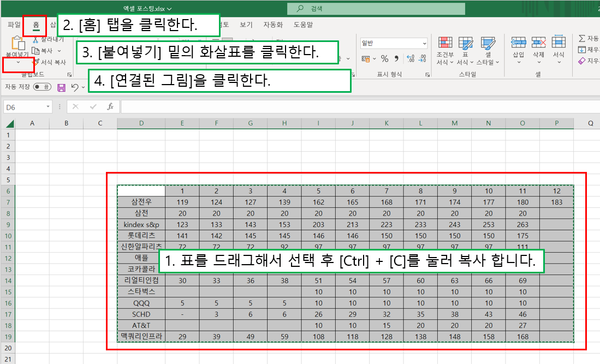
Task: Select column D header
Action: click(x=141, y=123)
